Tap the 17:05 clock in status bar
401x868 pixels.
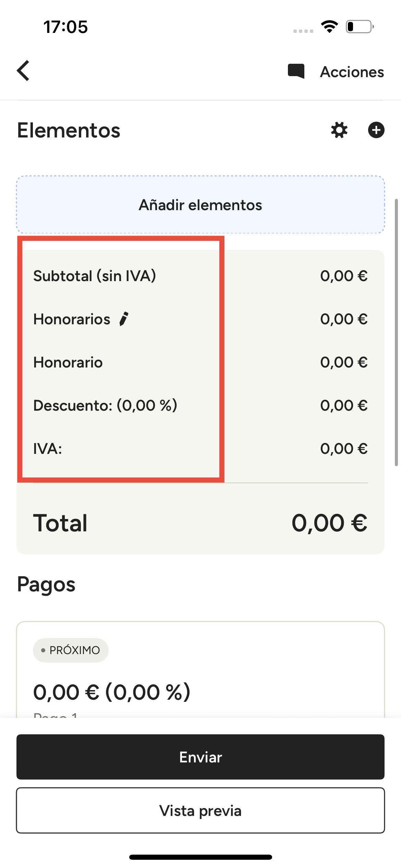pos(65,27)
